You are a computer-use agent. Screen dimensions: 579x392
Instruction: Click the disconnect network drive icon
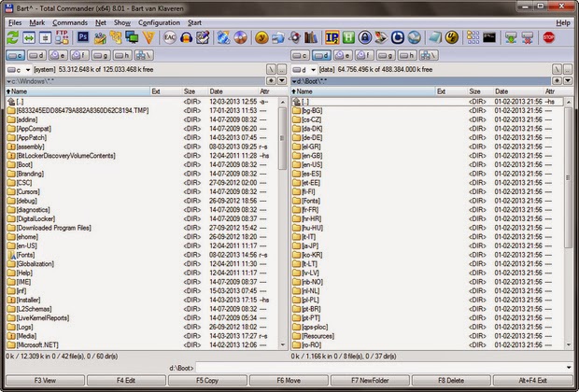pyautogui.click(x=528, y=37)
